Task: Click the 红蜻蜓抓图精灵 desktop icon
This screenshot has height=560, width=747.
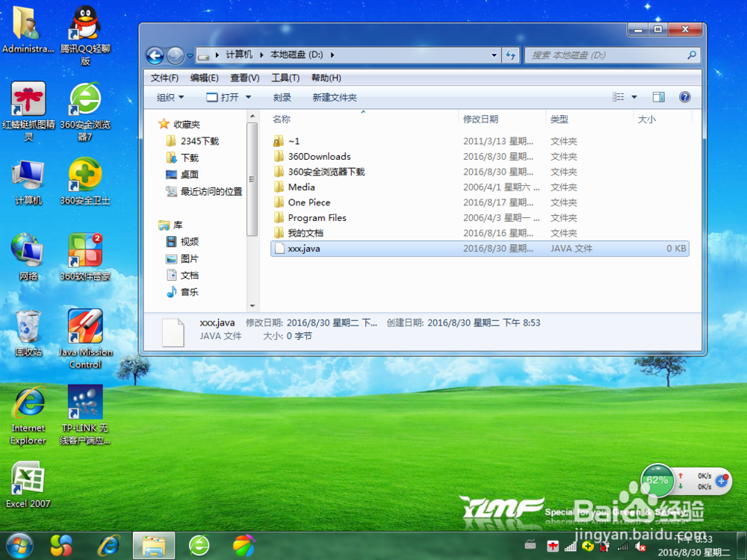Action: (28, 112)
